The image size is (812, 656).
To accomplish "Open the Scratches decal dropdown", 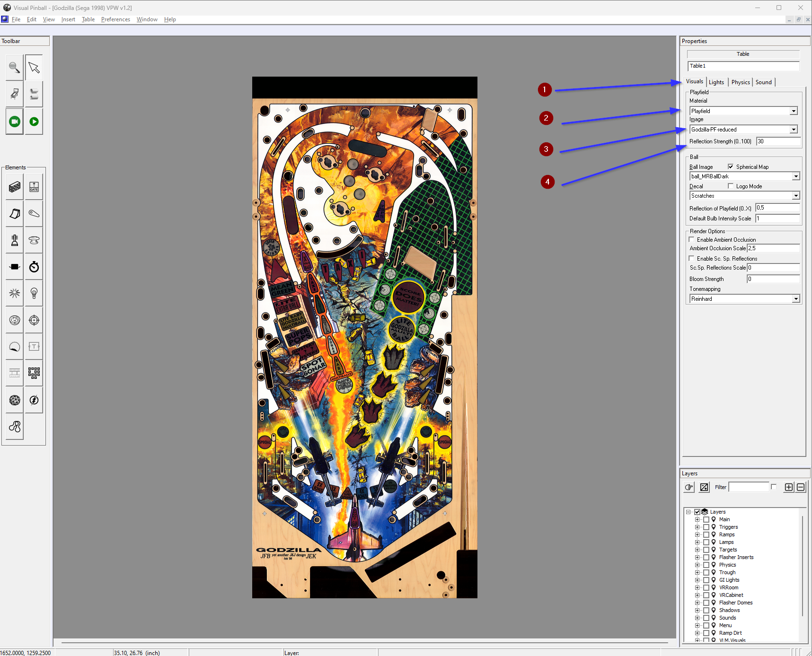I will (796, 196).
